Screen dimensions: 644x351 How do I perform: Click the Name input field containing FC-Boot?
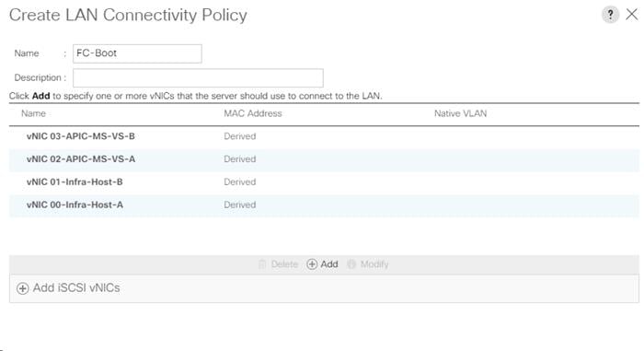click(x=137, y=53)
